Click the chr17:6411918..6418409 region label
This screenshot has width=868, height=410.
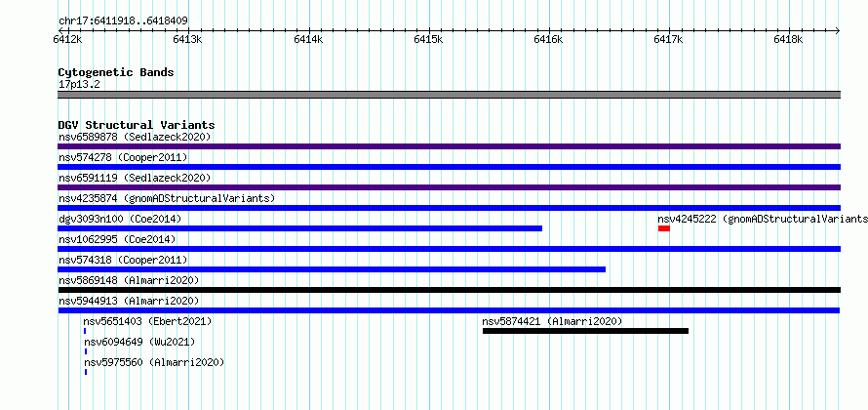[123, 21]
